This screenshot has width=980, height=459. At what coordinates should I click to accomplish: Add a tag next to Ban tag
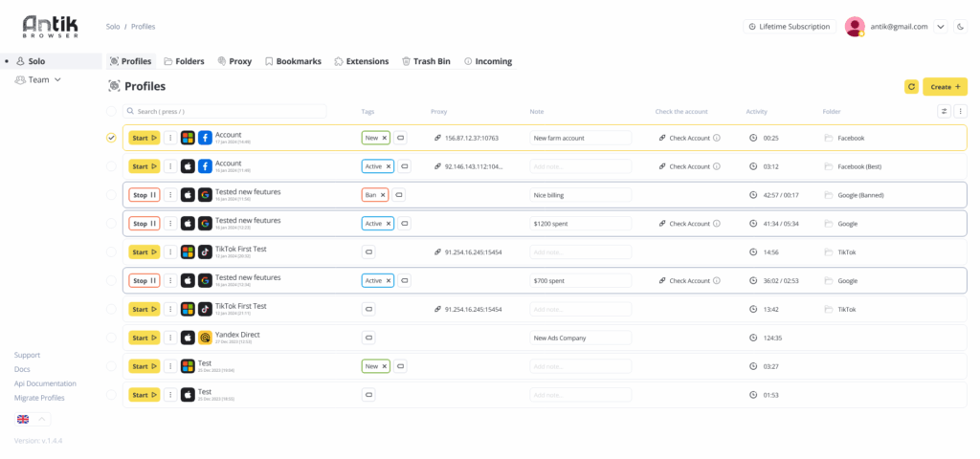pos(399,195)
